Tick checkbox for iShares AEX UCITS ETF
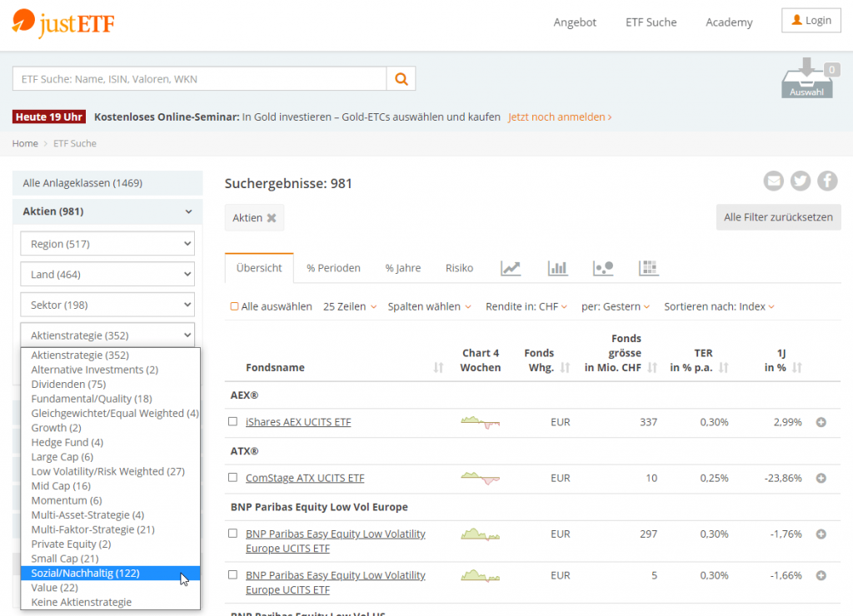This screenshot has width=853, height=616. click(233, 422)
